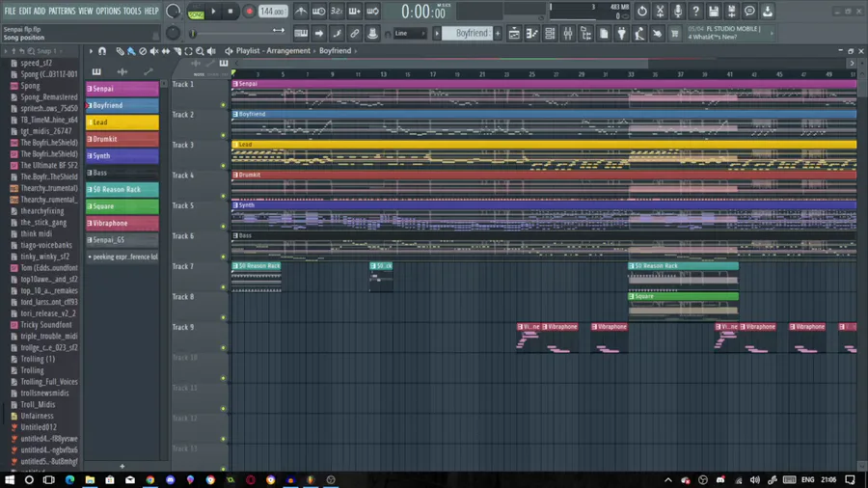Select Vibraphone pattern in picker
The image size is (868, 488).
point(122,224)
